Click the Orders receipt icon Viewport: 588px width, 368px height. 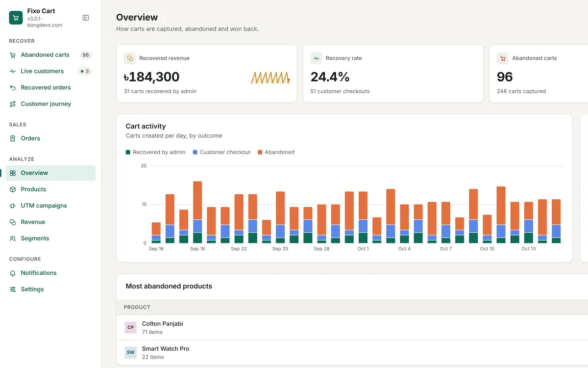coord(13,138)
